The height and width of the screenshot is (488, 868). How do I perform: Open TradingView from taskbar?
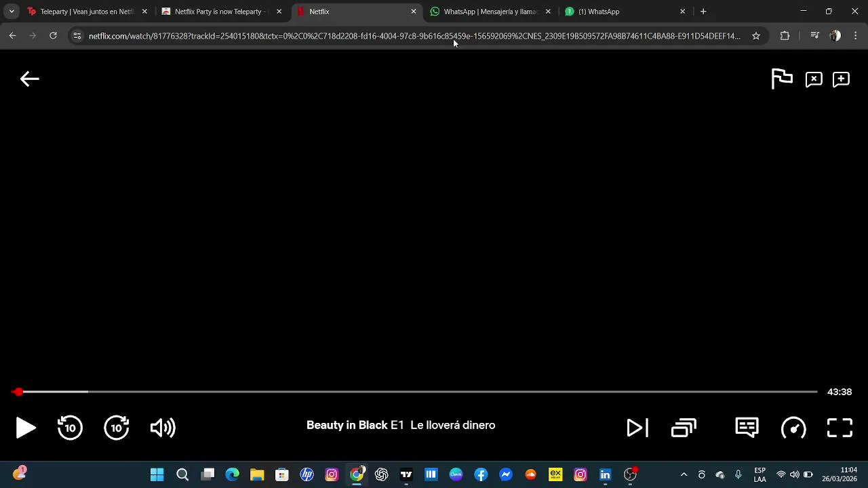[x=406, y=474]
